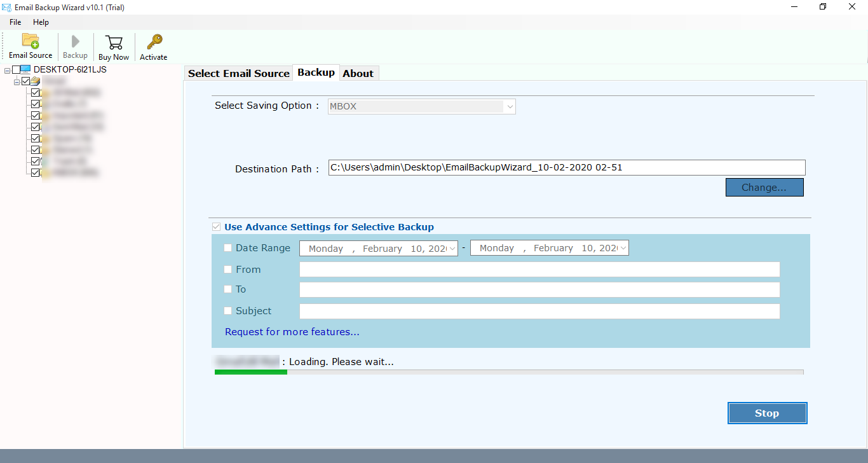868x463 pixels.
Task: Switch to Select Email Source tab
Action: pyautogui.click(x=239, y=73)
